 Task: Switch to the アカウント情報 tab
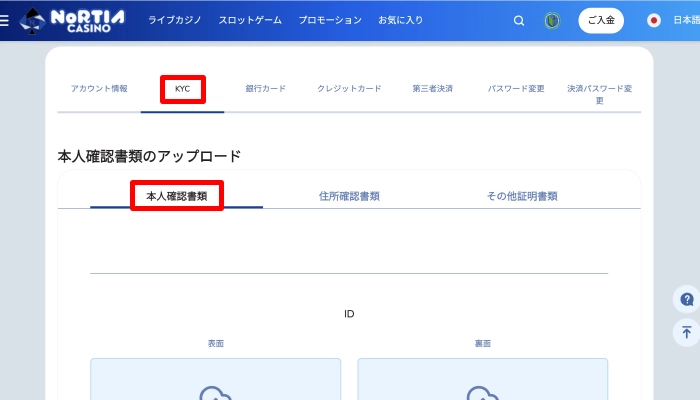99,89
